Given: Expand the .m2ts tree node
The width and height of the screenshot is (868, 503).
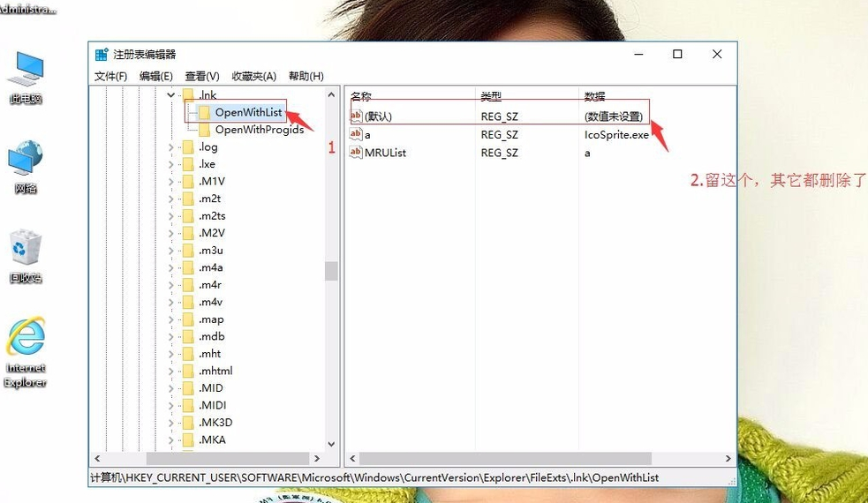Looking at the screenshot, I should 171,216.
